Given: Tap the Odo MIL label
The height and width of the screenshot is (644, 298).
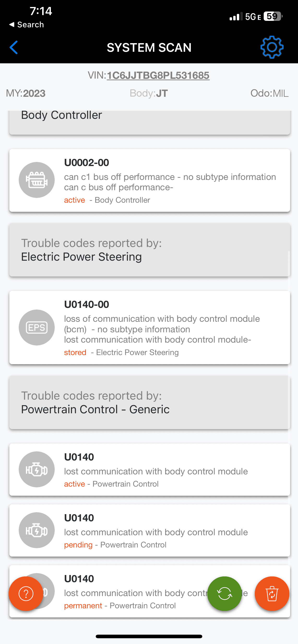Looking at the screenshot, I should [269, 93].
